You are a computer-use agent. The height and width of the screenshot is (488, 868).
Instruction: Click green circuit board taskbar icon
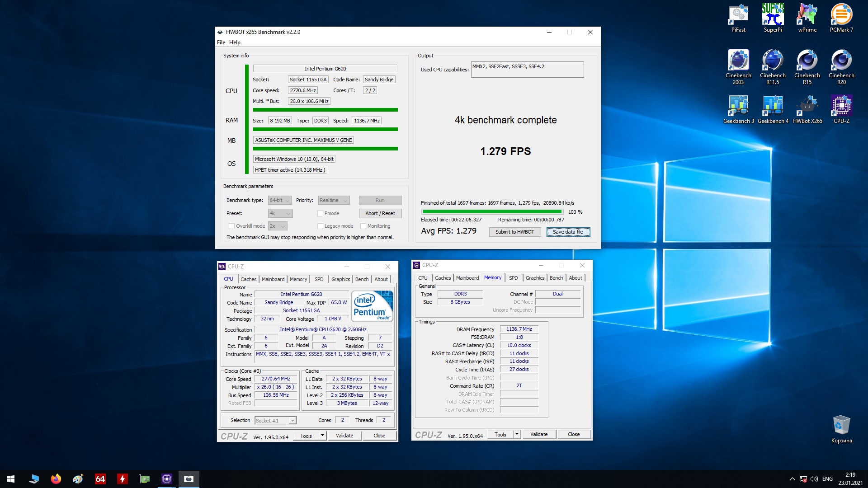144,479
